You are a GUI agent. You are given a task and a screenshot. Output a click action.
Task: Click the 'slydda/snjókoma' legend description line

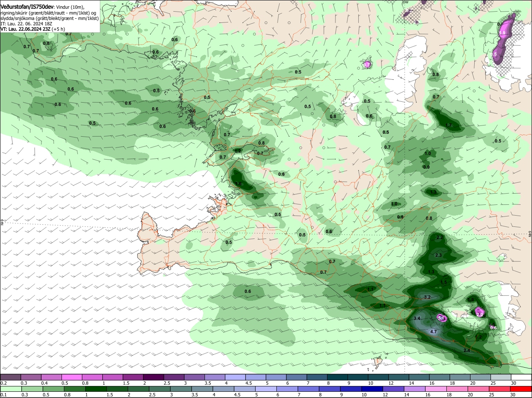49,18
